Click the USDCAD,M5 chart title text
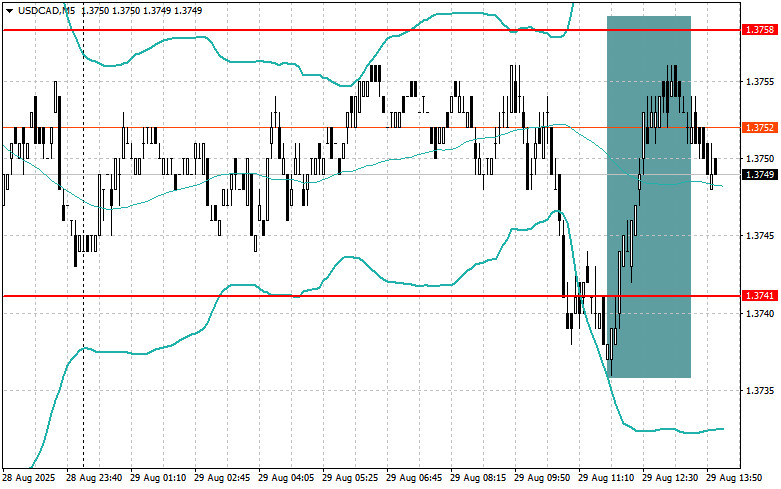Screen dimensions: 781x489 (47, 10)
